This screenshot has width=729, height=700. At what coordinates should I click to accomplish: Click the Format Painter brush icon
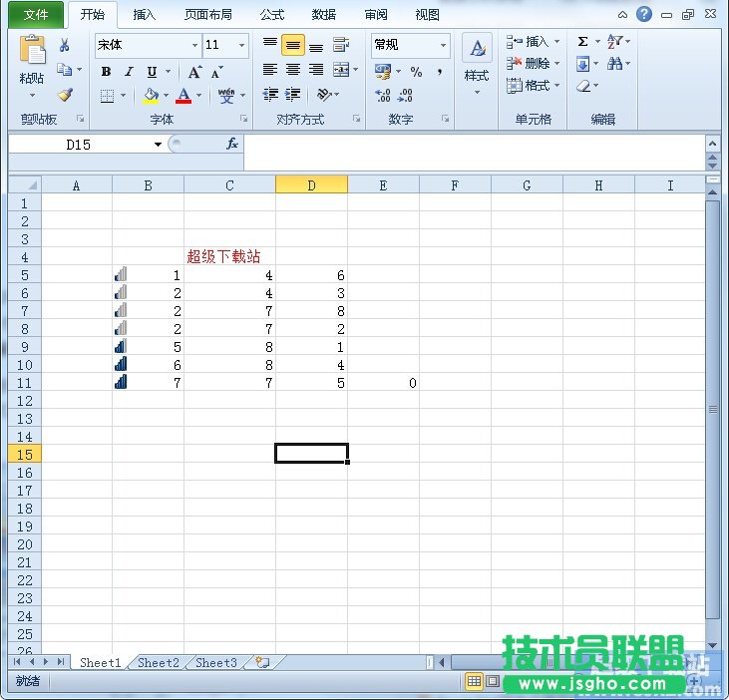coord(65,96)
